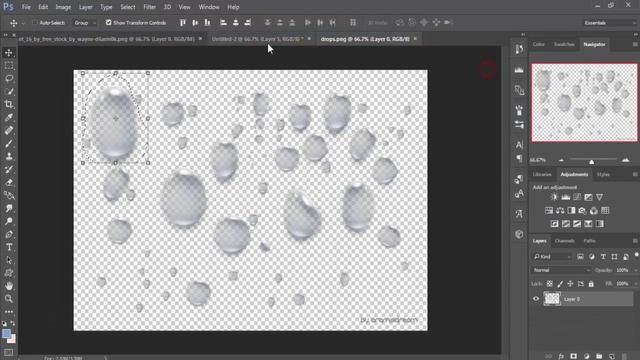Open the Fill slider dropdown arrow
The height and width of the screenshot is (360, 640).
pyautogui.click(x=635, y=284)
